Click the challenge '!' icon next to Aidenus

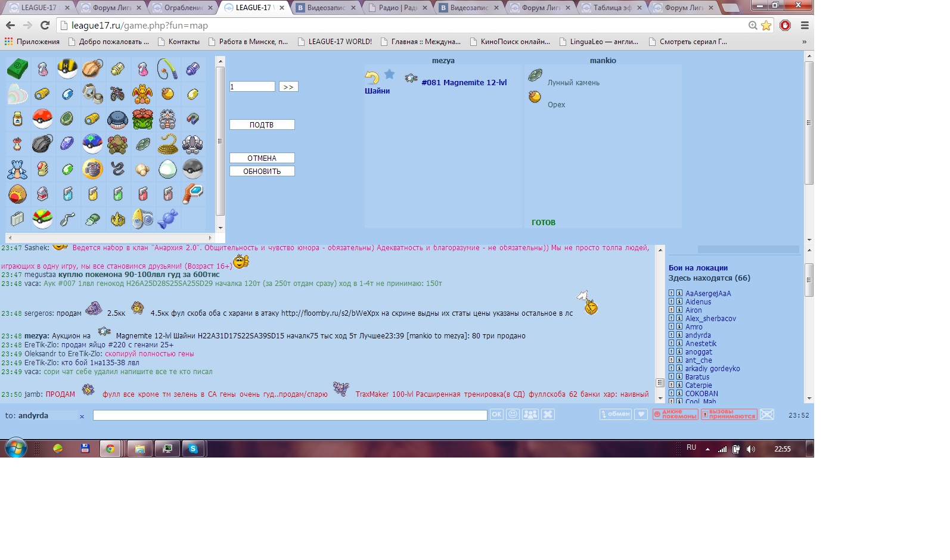(x=671, y=301)
